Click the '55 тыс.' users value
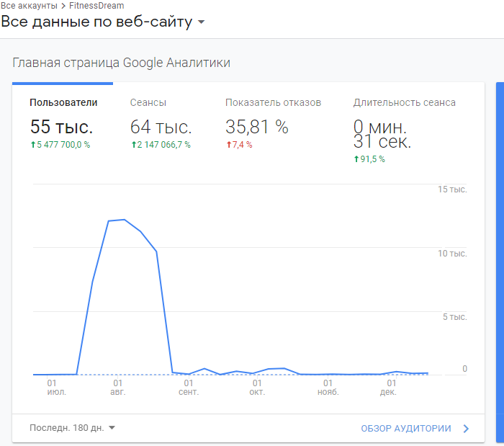 pyautogui.click(x=61, y=127)
